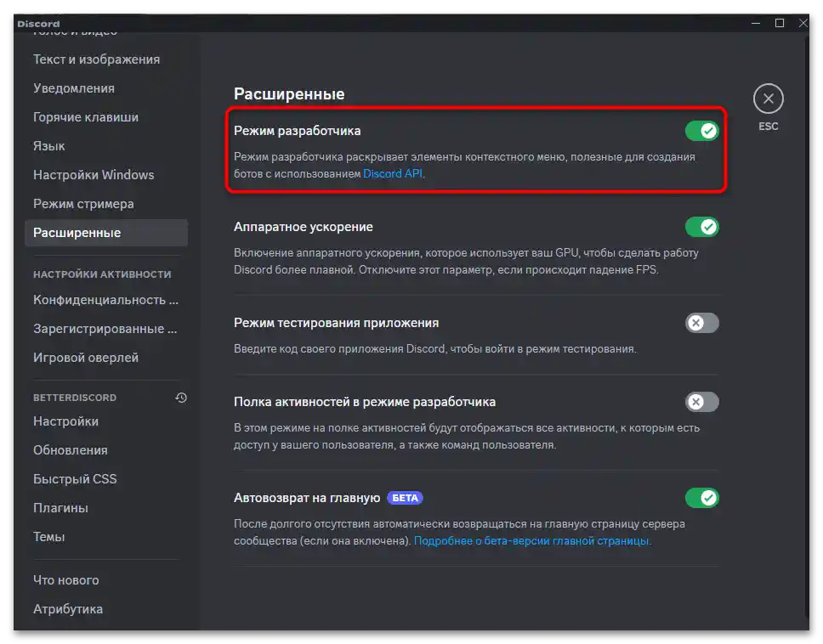Open the Discord API link
This screenshot has height=644, width=823.
[393, 173]
